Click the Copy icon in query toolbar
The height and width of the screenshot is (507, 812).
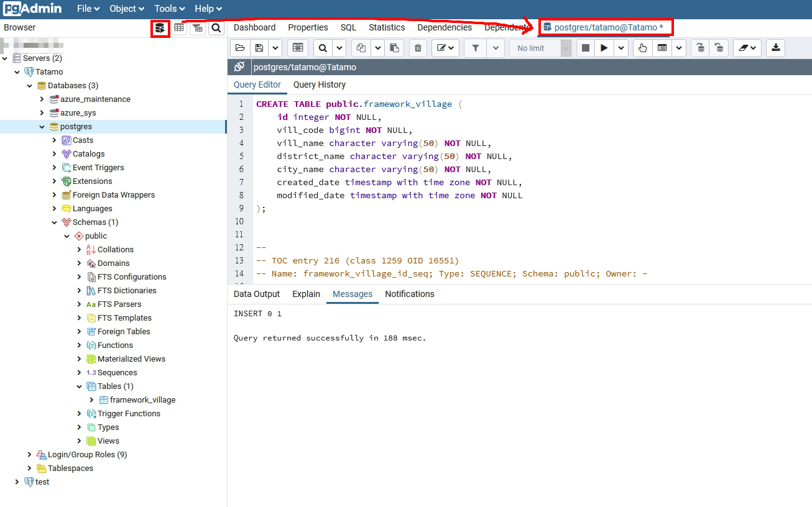(361, 48)
